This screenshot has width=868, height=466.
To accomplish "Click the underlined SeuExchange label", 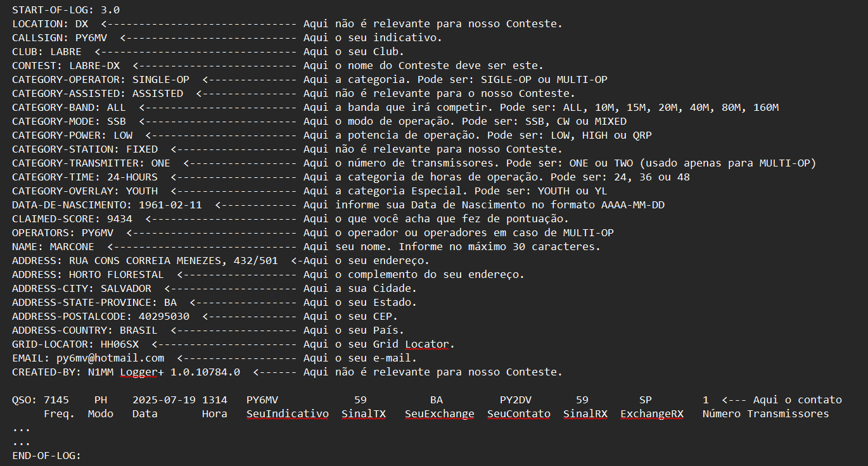I will [x=439, y=414].
